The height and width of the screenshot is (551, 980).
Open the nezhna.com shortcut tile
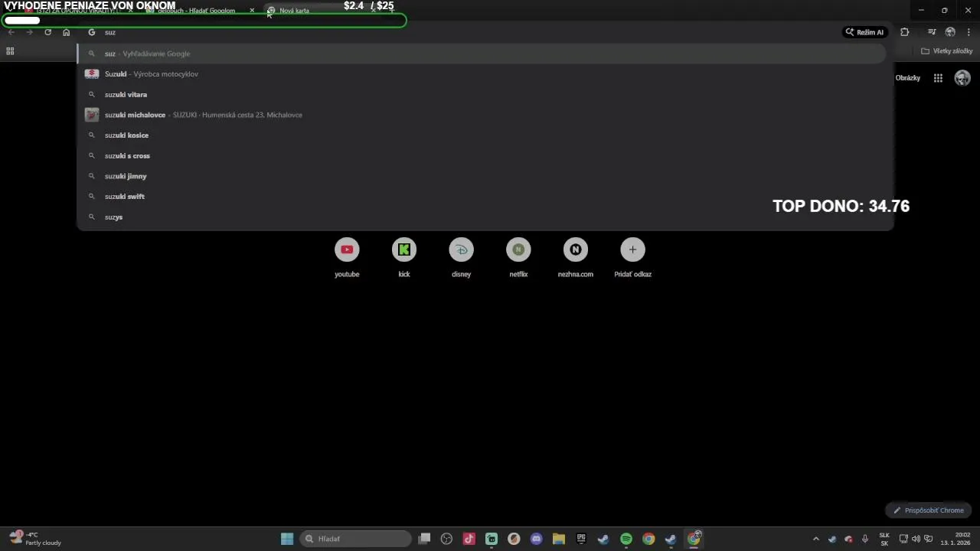pyautogui.click(x=576, y=257)
